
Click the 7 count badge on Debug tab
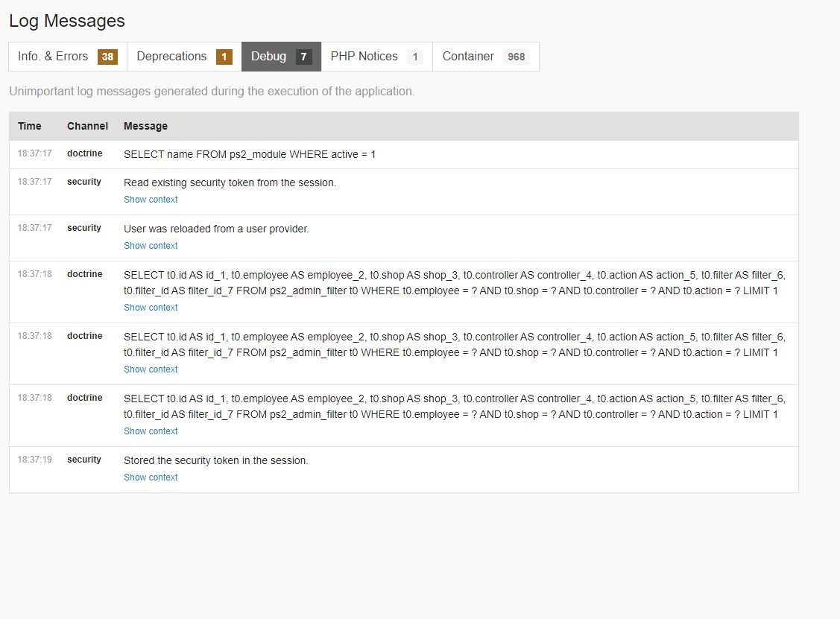pos(304,57)
